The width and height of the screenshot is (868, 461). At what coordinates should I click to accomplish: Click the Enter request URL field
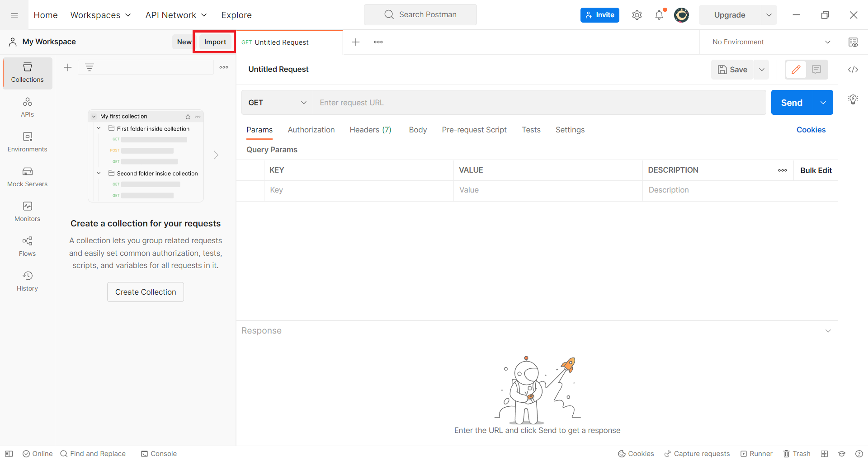539,103
